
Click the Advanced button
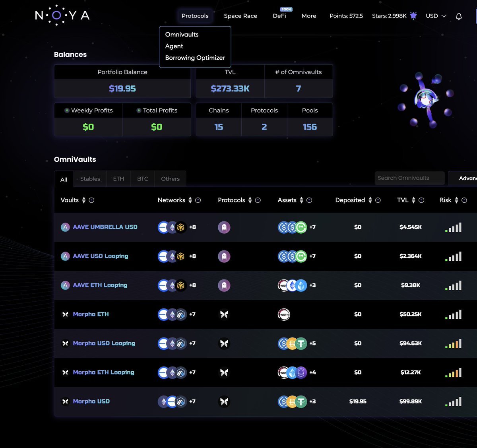(x=463, y=178)
